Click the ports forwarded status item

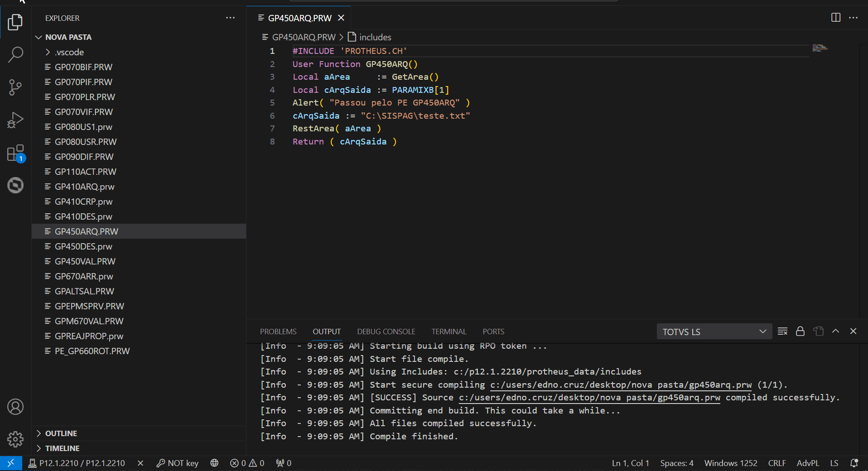(284, 463)
